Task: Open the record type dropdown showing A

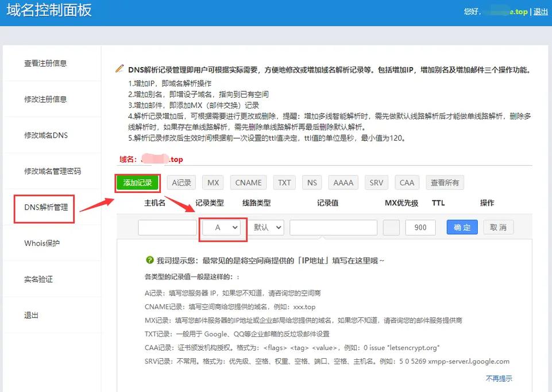Action: tap(222, 227)
